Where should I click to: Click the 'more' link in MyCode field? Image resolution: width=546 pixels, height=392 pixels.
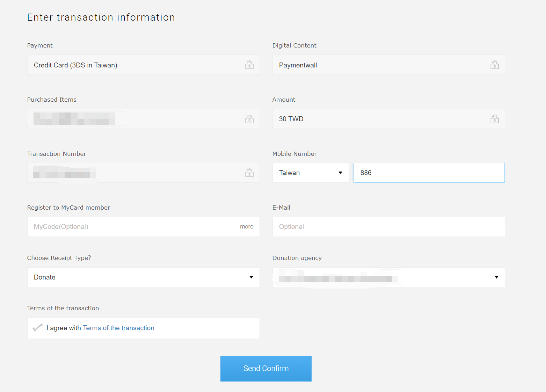[247, 227]
